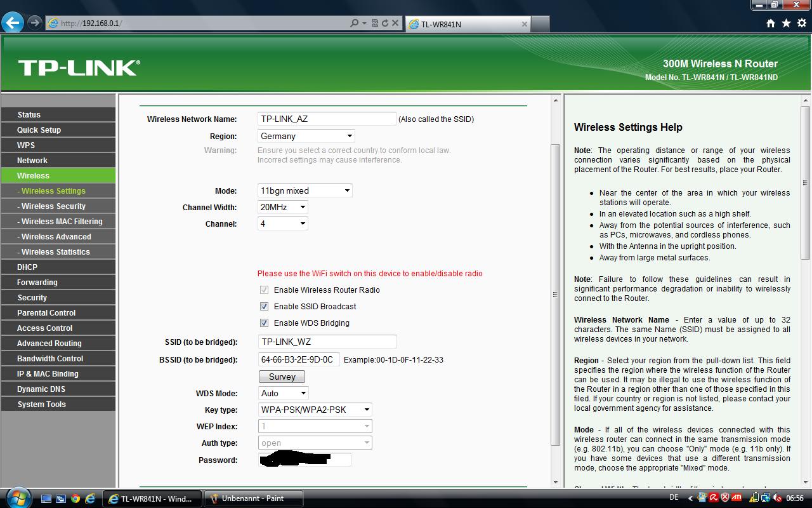Open Bandwidth Control menu item
This screenshot has width=812, height=508.
58,359
